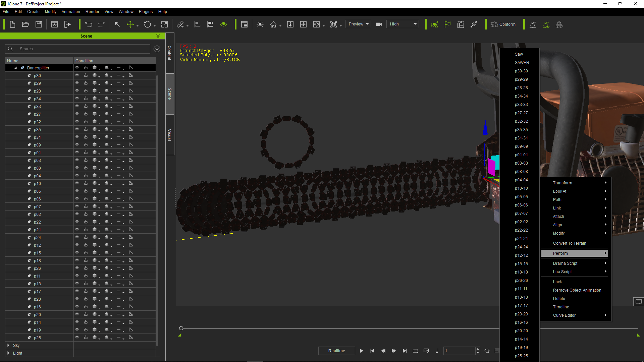Toggle visibility eye for p22

tap(77, 222)
